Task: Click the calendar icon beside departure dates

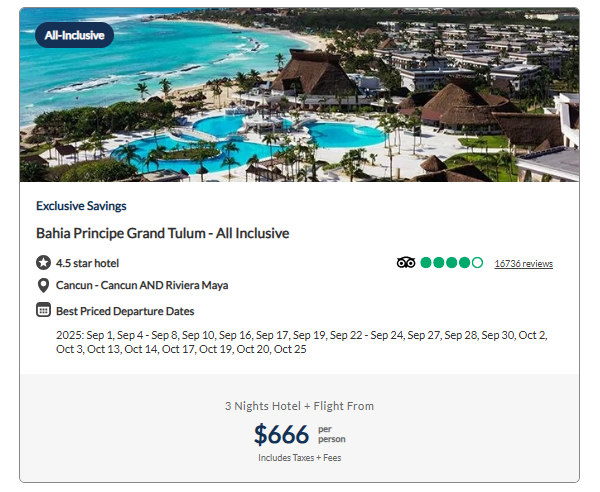Action: 43,310
